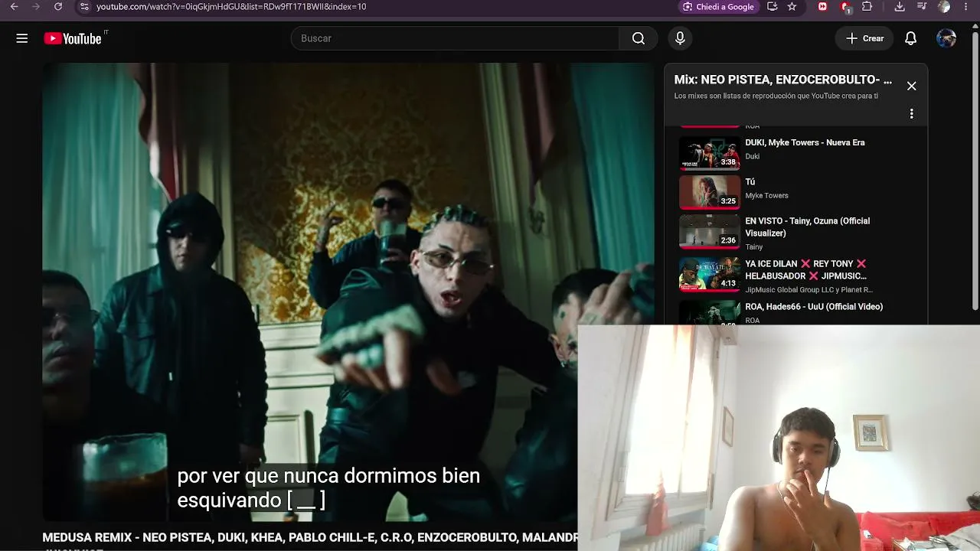Open the YA ICE DILAN video thumbnail

coord(710,274)
